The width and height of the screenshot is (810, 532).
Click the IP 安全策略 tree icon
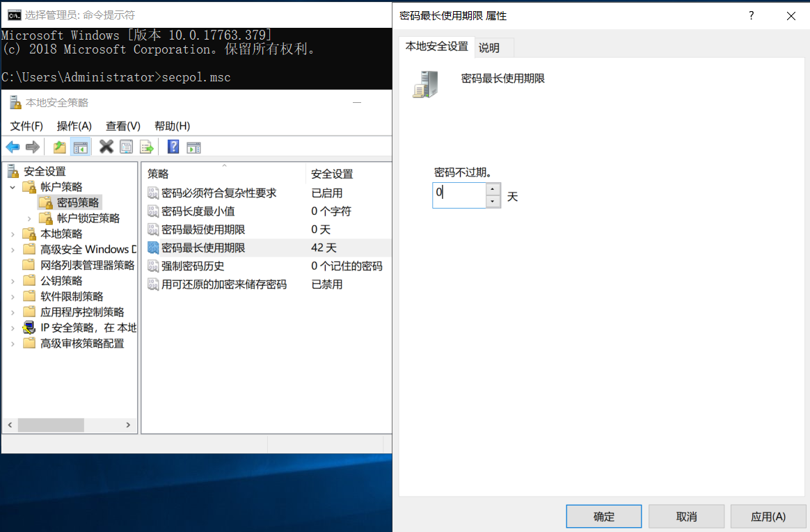click(x=29, y=328)
